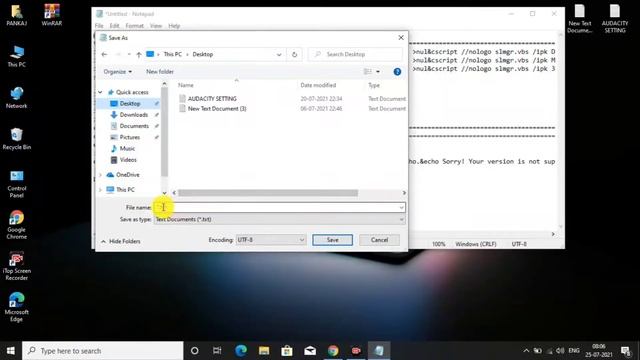The image size is (640, 360).
Task: Select Desktop in Quick access
Action: 130,104
